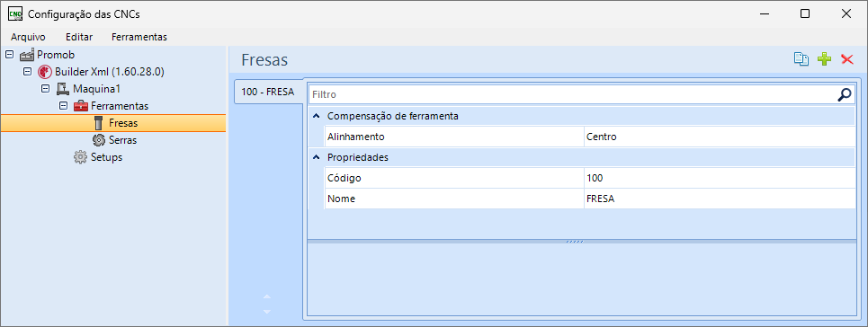Minimize the Configuração das CNCs window
The height and width of the screenshot is (327, 868).
tap(765, 13)
